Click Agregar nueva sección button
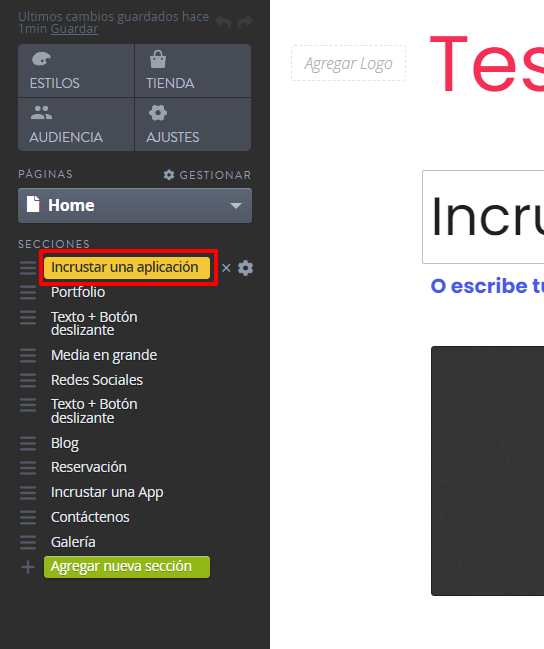Image resolution: width=544 pixels, height=649 pixels. 127,567
